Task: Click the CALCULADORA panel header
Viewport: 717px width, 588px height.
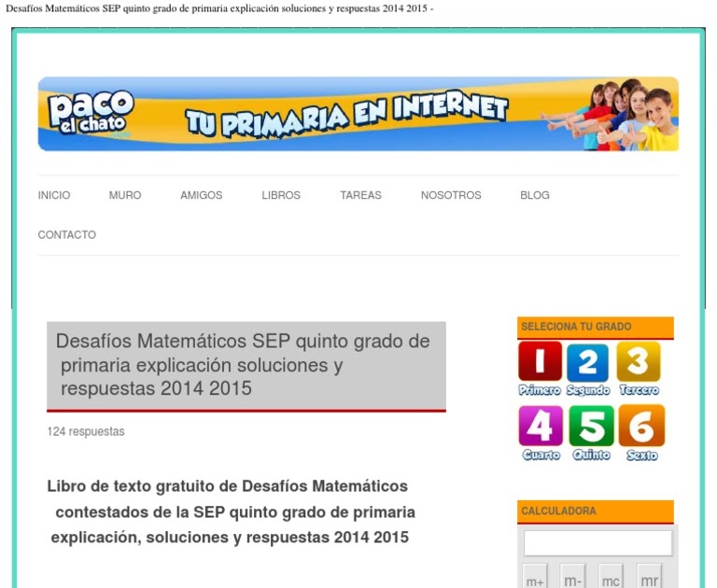Action: (596, 511)
